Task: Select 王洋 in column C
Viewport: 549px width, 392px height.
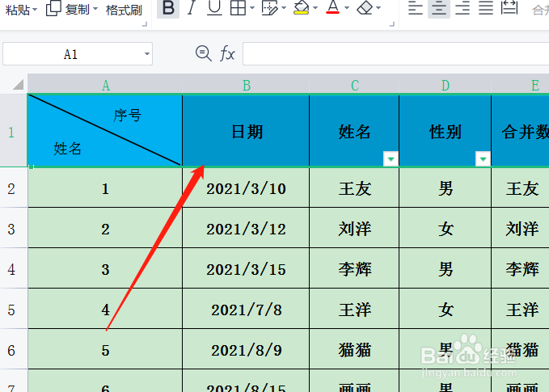Action: [x=354, y=309]
